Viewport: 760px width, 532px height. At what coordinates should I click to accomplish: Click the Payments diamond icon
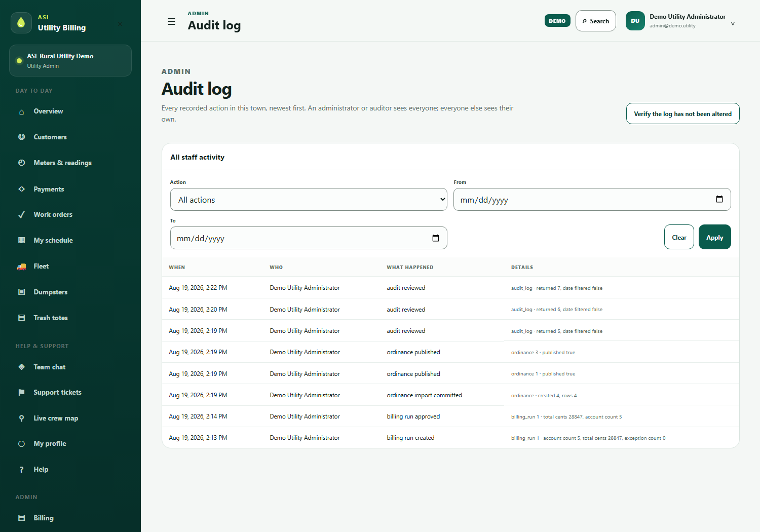point(21,189)
